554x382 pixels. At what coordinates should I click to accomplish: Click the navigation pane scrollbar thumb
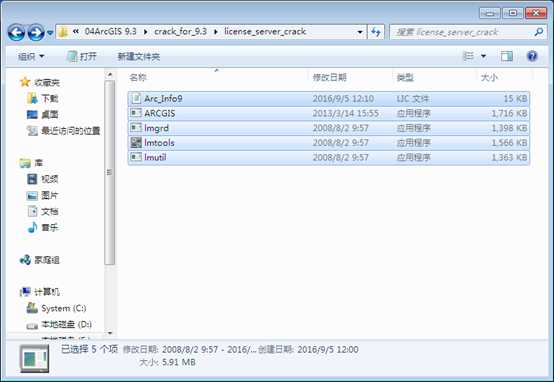[110, 172]
